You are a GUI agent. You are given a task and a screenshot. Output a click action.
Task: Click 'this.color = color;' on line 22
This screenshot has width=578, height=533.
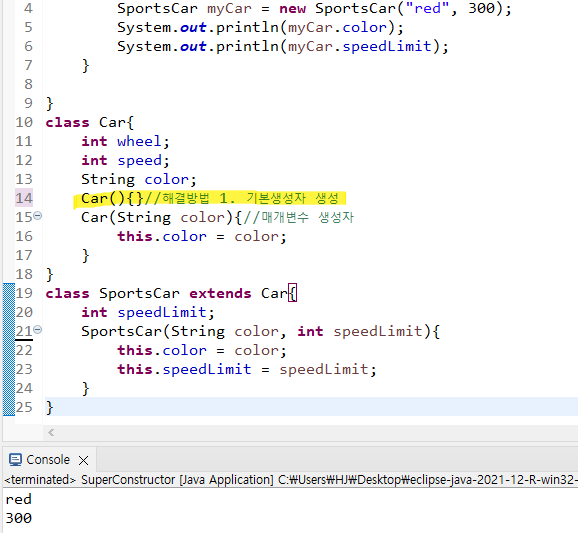pos(202,350)
